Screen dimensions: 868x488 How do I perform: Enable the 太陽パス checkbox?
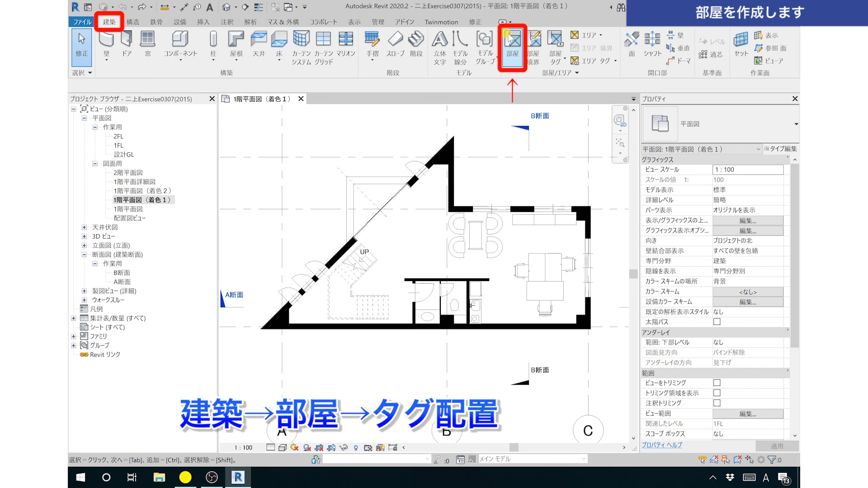pyautogui.click(x=717, y=322)
